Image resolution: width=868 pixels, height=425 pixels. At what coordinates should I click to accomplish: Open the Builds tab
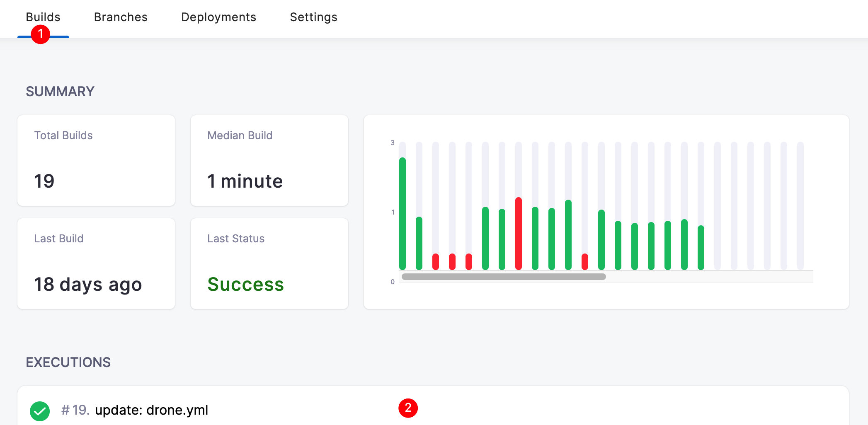(43, 17)
